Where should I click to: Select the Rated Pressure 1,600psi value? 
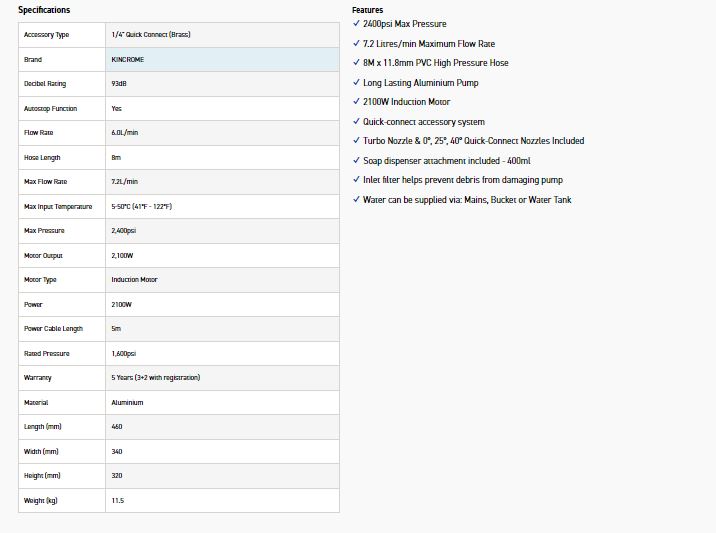[124, 354]
